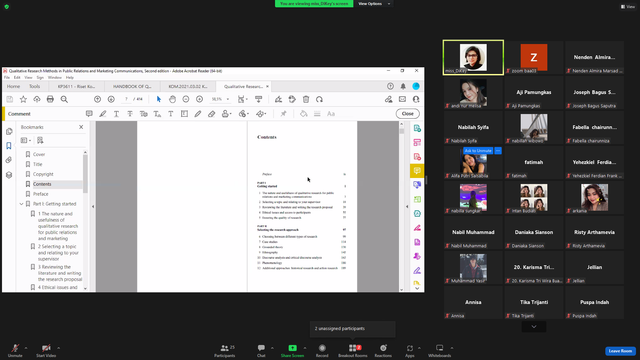Close the Bookmarks panel

pos(81,127)
